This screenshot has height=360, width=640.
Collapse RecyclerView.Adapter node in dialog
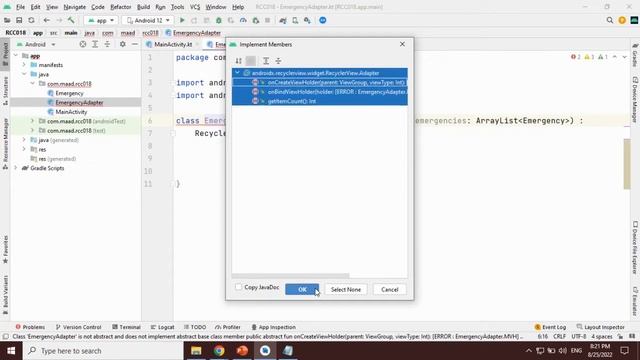tap(237, 73)
